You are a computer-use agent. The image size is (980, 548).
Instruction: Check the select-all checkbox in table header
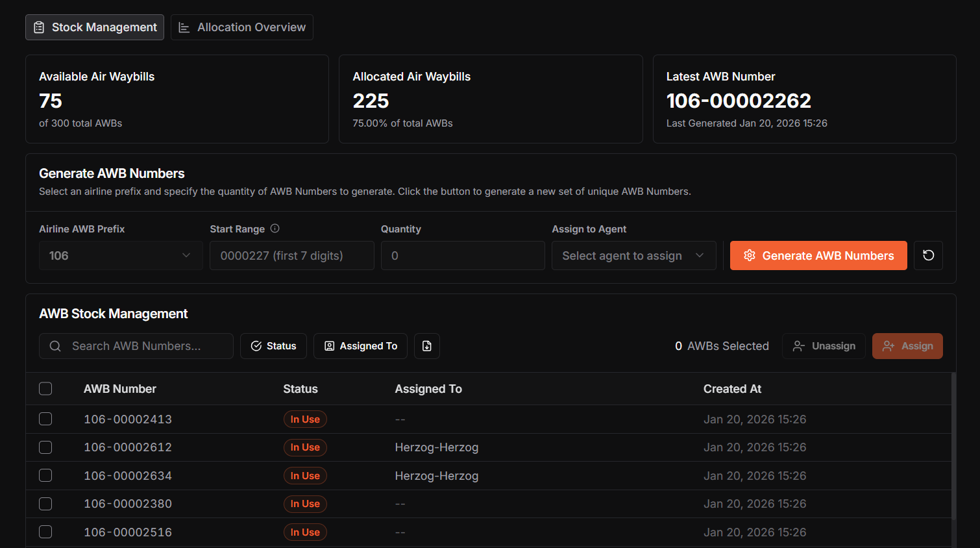pos(45,388)
